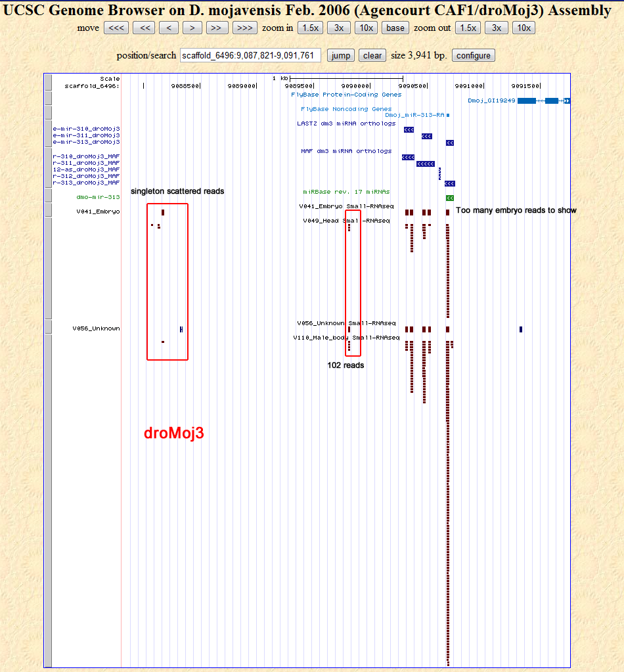Open the FlyBase Protein-Coding Genes track title
Screen dimensions: 624x672
point(346,95)
